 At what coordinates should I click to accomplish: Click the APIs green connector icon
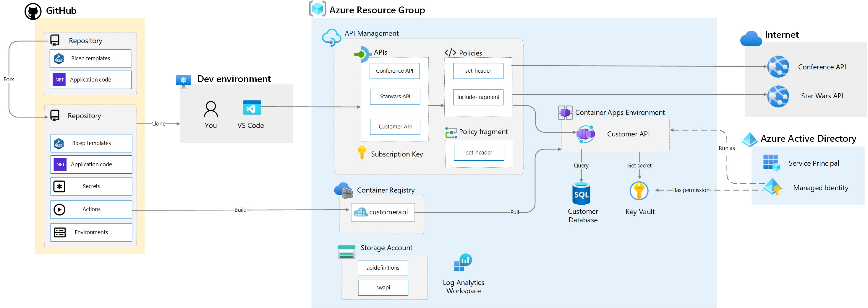362,54
